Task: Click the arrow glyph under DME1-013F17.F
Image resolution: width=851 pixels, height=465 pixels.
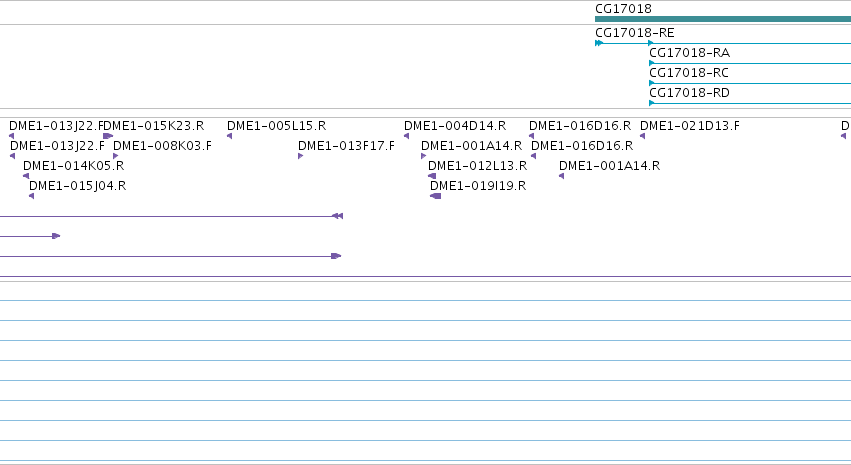Action: tap(301, 156)
